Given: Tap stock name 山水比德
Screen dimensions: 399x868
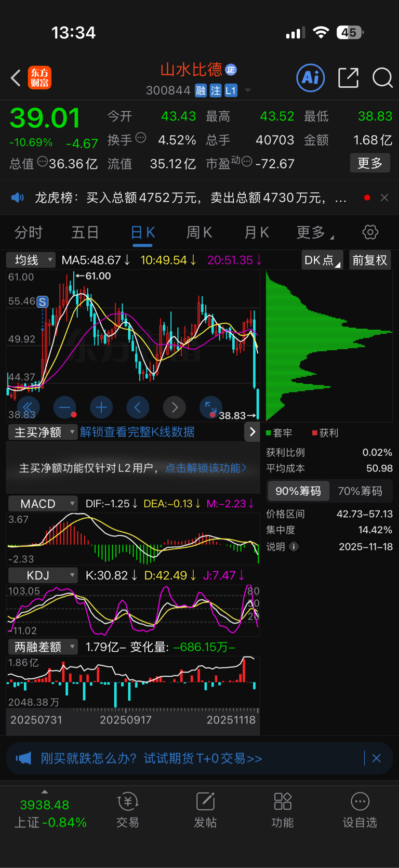Looking at the screenshot, I should pyautogui.click(x=191, y=70).
